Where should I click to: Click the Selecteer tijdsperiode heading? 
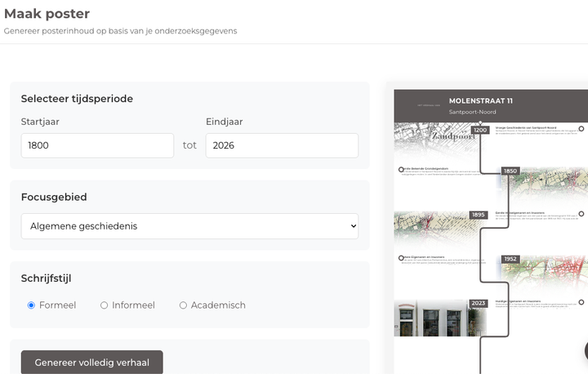point(77,99)
